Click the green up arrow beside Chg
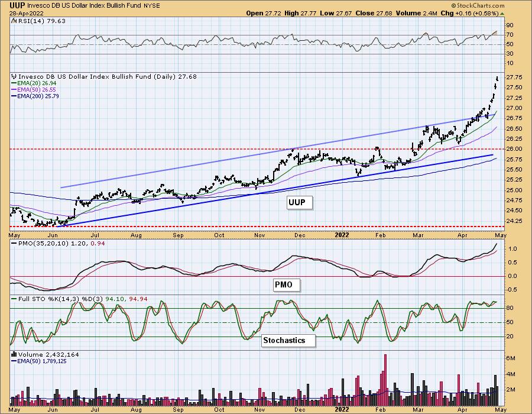Image resolution: width=532 pixels, height=414 pixels. click(x=502, y=14)
